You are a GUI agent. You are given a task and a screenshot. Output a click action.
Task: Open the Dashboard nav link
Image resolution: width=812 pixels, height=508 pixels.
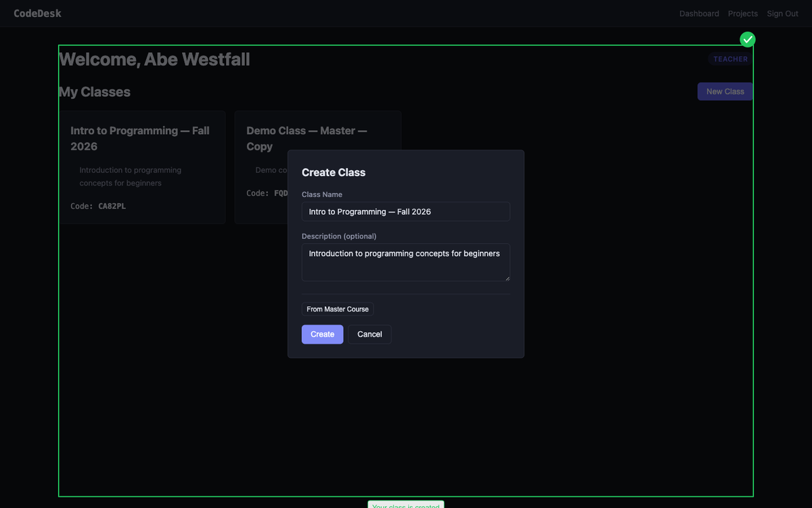click(699, 14)
